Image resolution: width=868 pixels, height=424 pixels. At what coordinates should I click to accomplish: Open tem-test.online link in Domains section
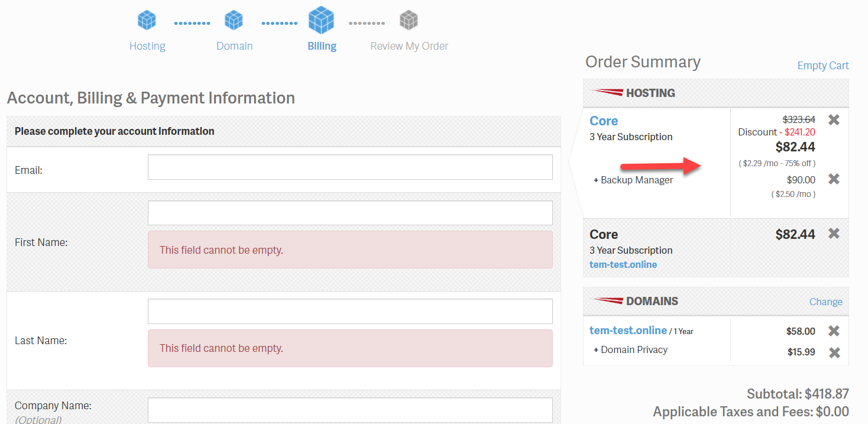628,331
